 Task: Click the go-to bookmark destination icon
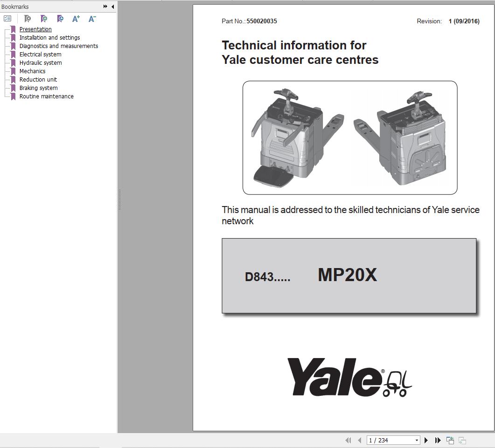point(60,19)
